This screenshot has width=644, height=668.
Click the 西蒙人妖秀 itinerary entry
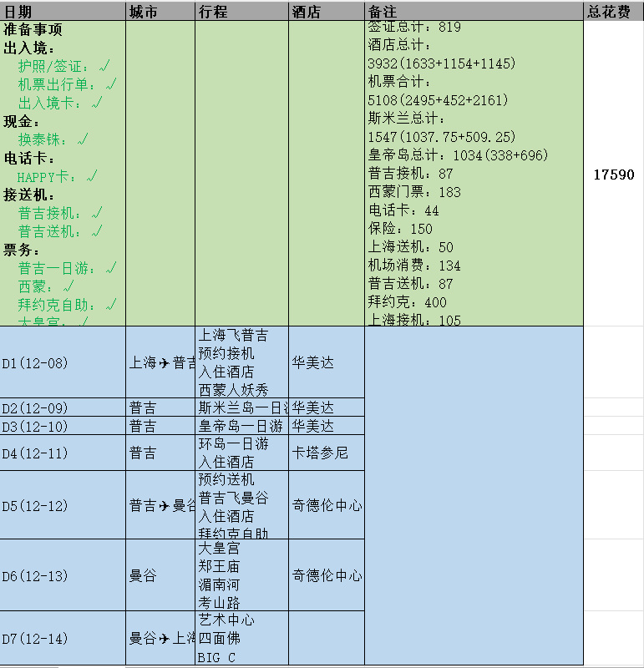(x=233, y=390)
